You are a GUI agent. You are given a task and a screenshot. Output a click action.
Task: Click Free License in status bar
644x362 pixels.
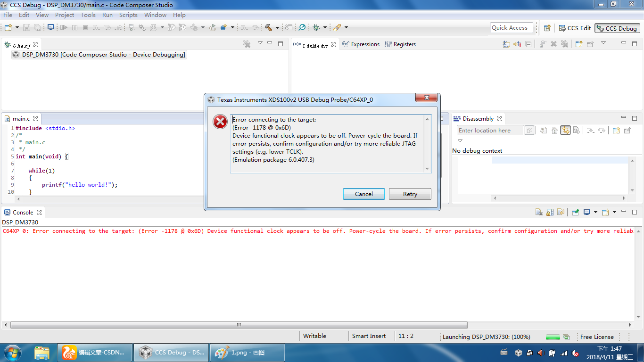click(x=597, y=337)
